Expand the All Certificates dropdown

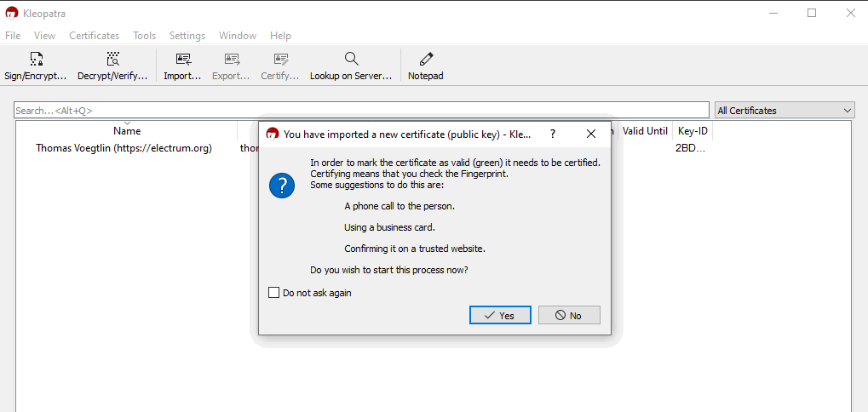(x=784, y=111)
